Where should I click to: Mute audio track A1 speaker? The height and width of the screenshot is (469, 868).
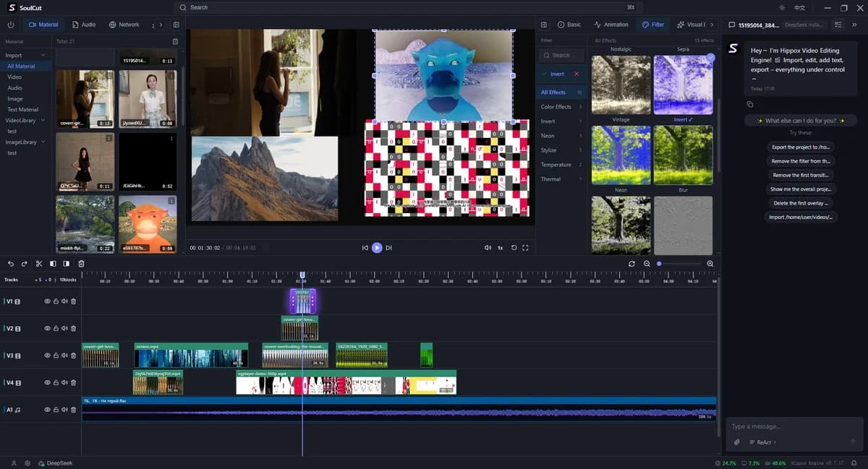[64, 410]
